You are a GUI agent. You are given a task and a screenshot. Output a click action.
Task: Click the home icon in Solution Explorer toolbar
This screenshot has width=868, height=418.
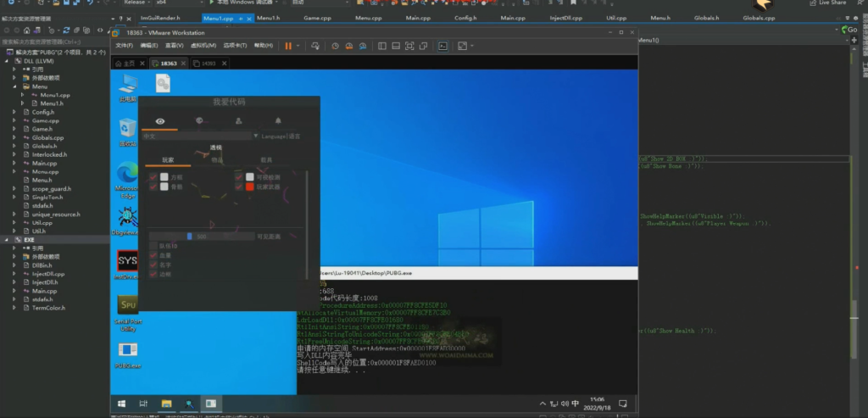pyautogui.click(x=26, y=31)
